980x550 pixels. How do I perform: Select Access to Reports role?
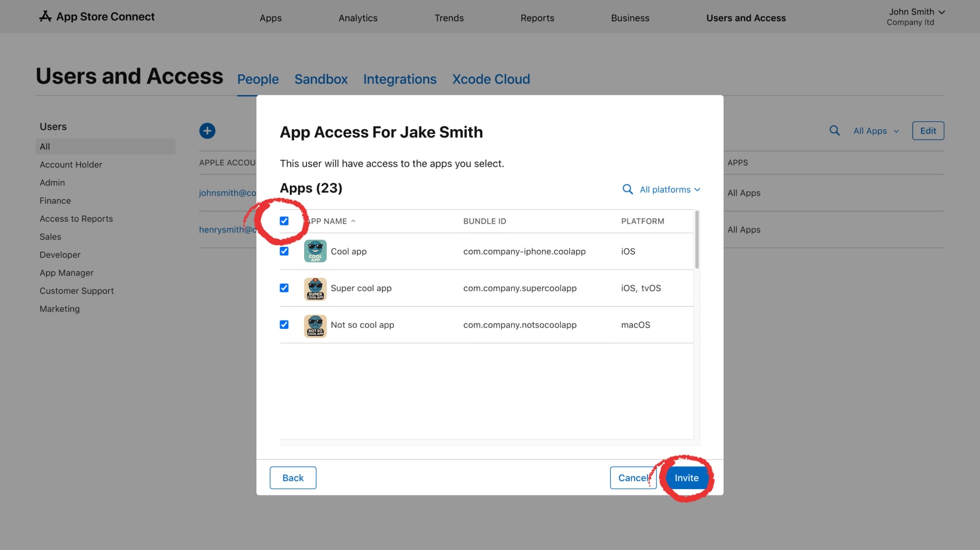tap(76, 219)
